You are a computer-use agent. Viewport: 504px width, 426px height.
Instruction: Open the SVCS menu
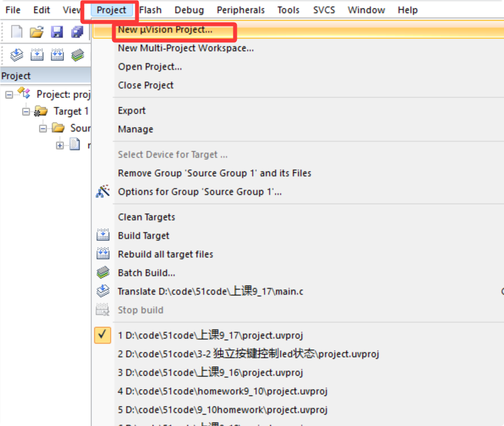pyautogui.click(x=324, y=10)
